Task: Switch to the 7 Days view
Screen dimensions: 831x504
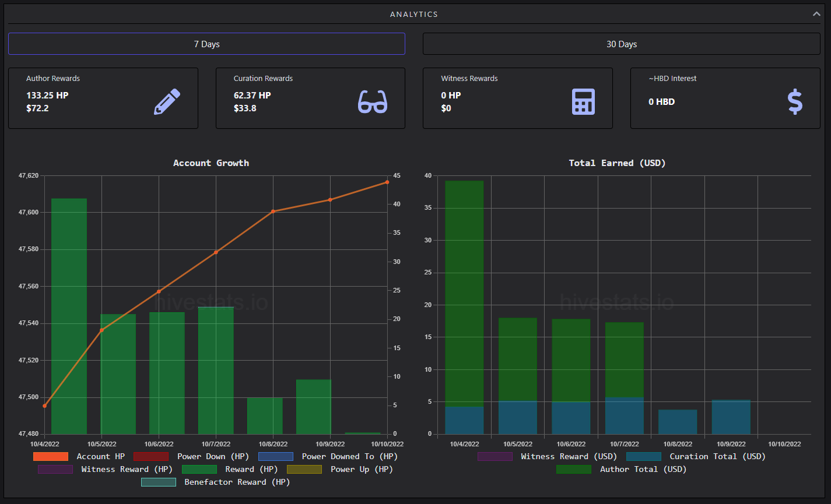Action: [x=206, y=44]
